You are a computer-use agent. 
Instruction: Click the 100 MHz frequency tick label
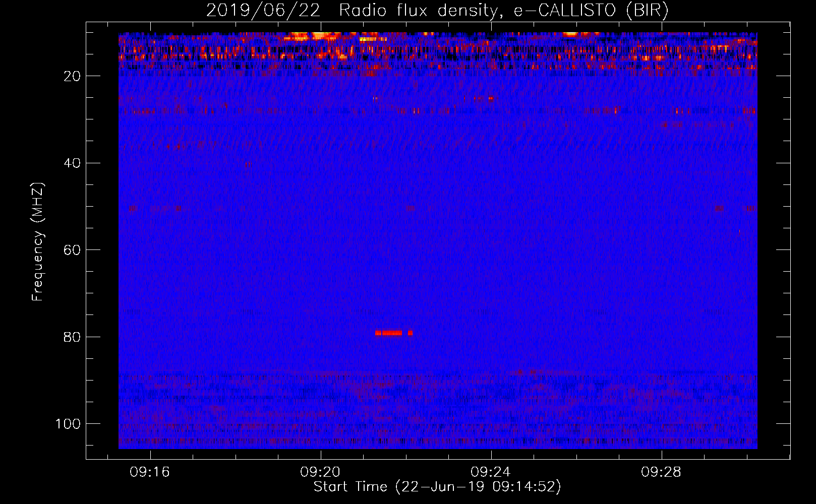pos(69,424)
